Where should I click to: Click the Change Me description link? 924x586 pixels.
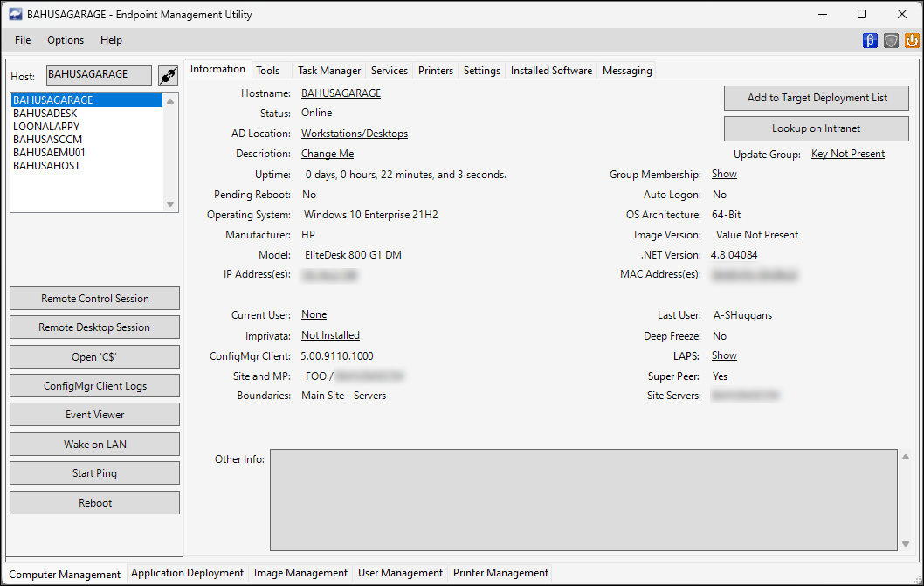[x=328, y=154]
